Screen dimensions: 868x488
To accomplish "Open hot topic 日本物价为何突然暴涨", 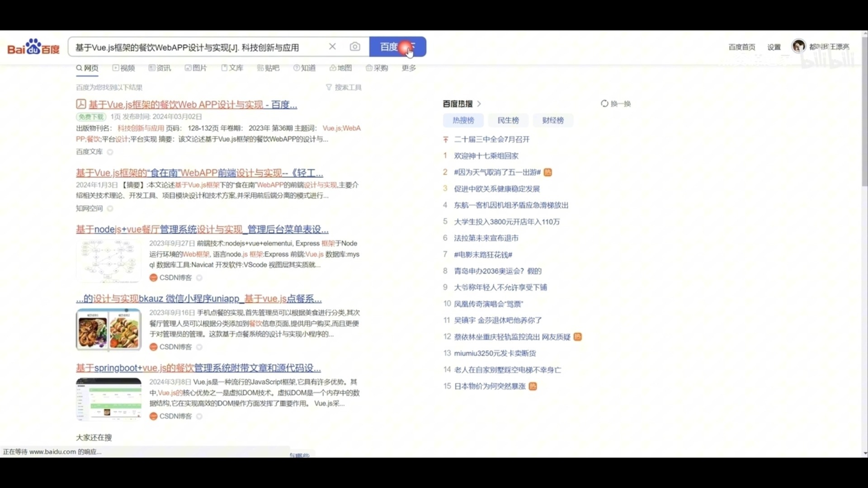I will tap(490, 386).
